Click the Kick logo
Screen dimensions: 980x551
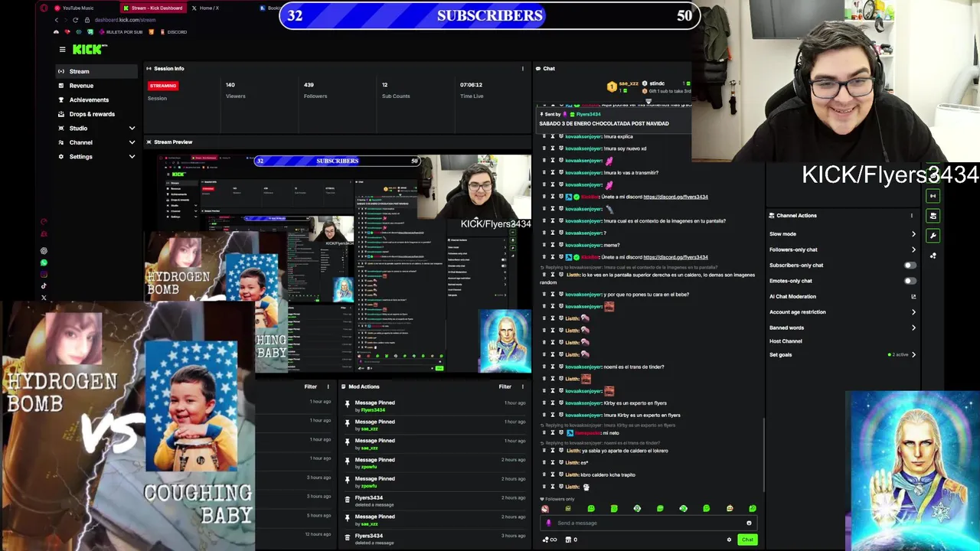point(90,49)
